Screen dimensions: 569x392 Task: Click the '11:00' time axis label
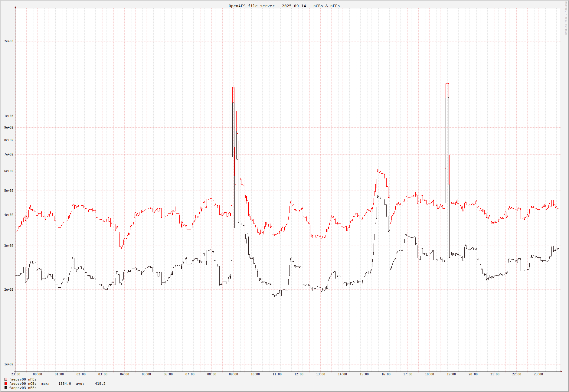[x=277, y=374]
